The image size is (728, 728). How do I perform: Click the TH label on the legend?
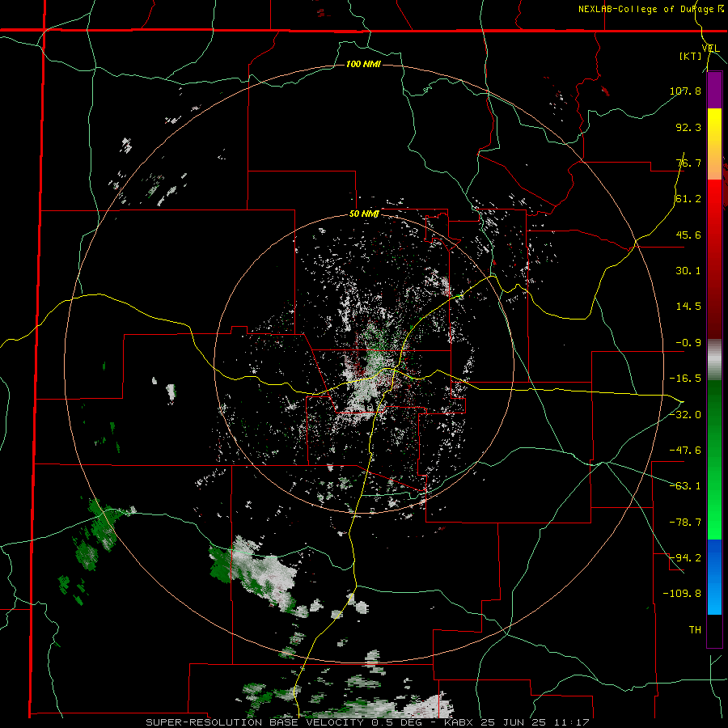(x=695, y=630)
